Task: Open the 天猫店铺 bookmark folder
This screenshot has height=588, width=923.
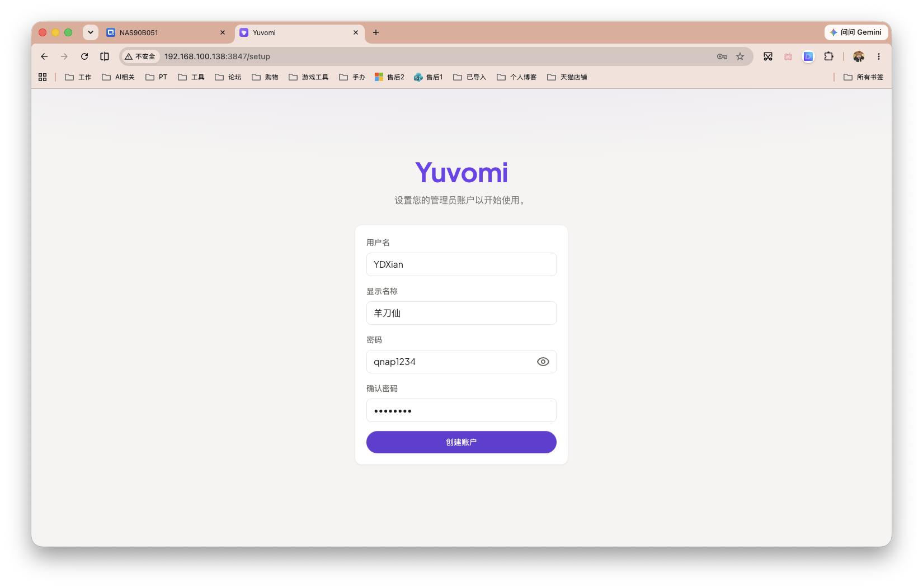Action: pos(567,77)
